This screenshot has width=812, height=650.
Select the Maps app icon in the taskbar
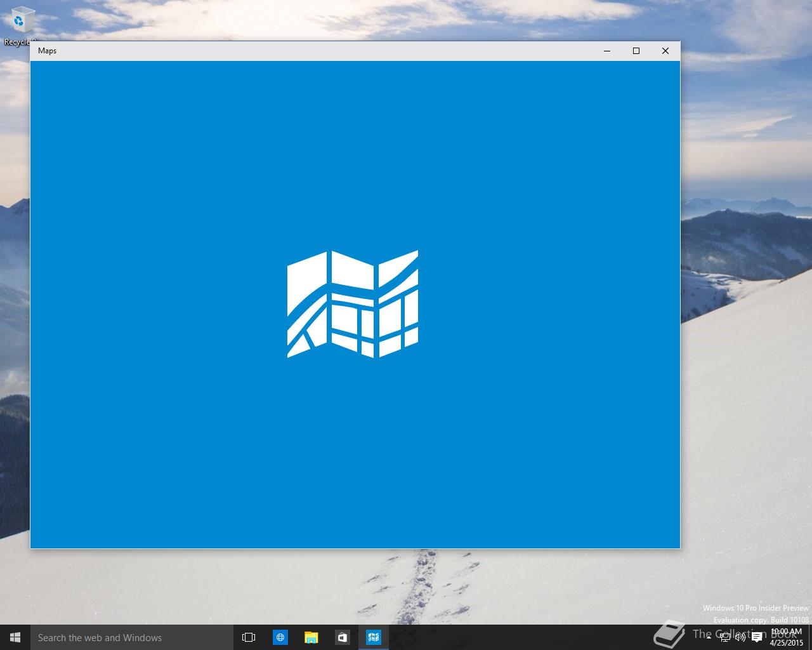point(374,637)
